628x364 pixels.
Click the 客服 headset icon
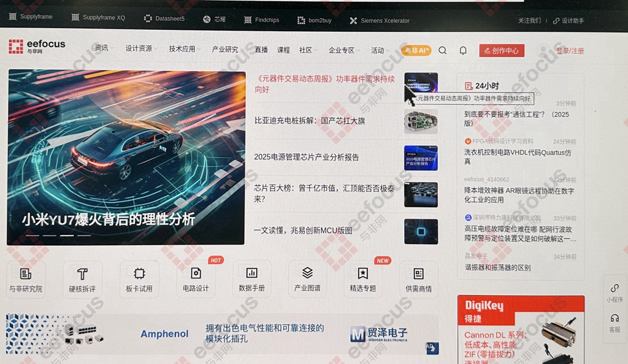point(615,319)
